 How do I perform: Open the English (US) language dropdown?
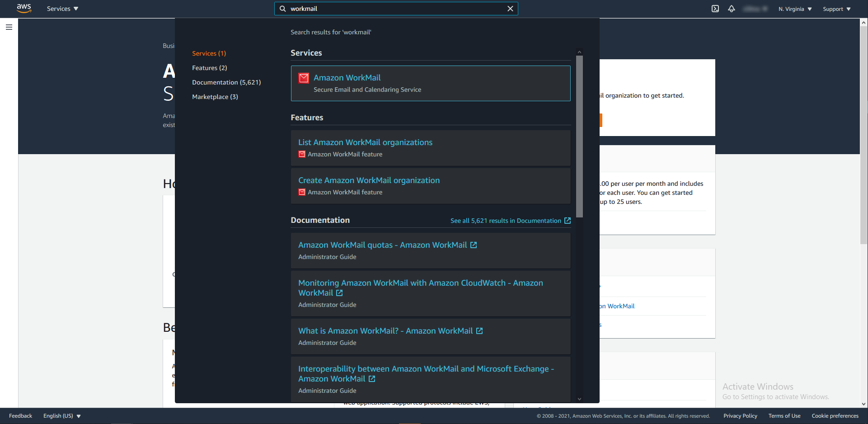(62, 416)
